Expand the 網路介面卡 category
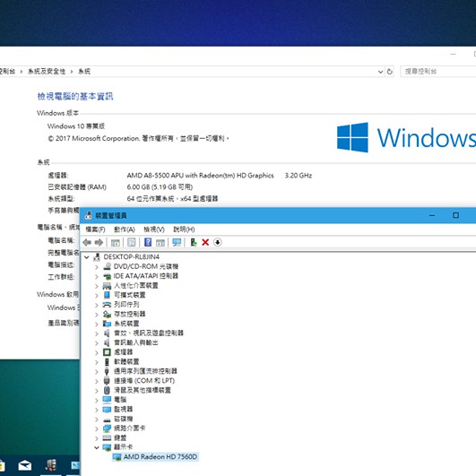 point(97,429)
